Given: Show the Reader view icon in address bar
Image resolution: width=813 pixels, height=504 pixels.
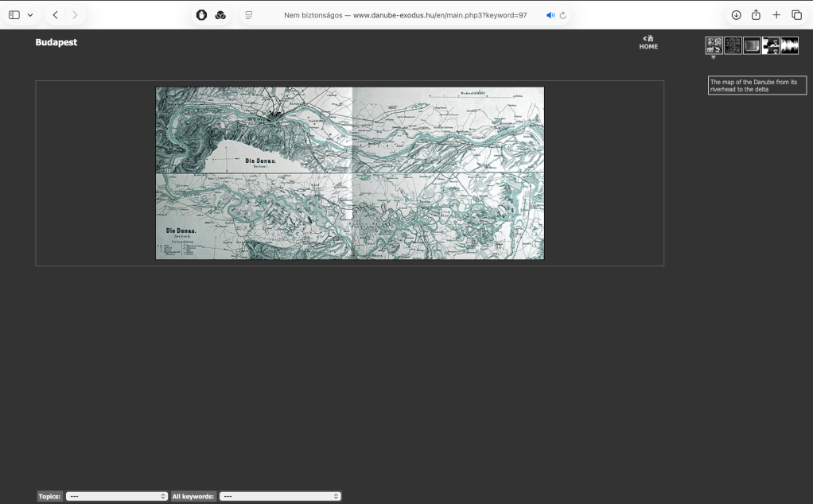Looking at the screenshot, I should tap(249, 15).
